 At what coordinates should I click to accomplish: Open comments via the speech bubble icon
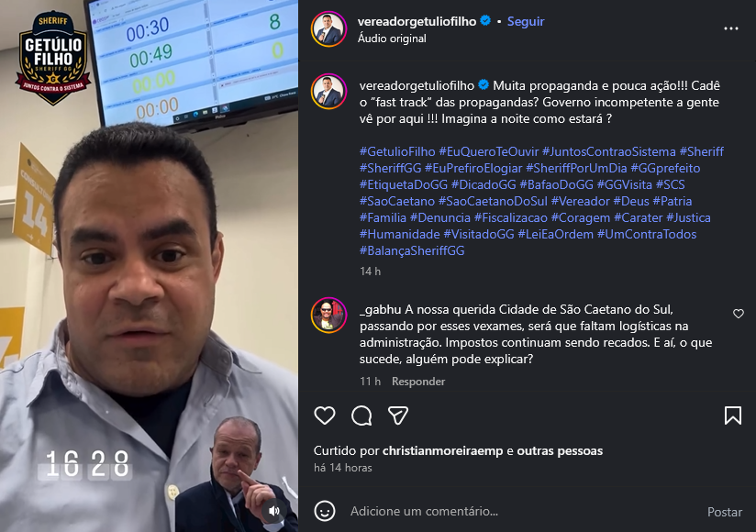[x=361, y=416]
